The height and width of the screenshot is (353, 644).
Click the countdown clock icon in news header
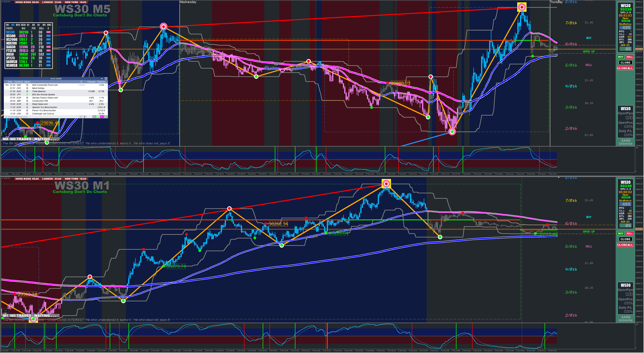pos(81,82)
